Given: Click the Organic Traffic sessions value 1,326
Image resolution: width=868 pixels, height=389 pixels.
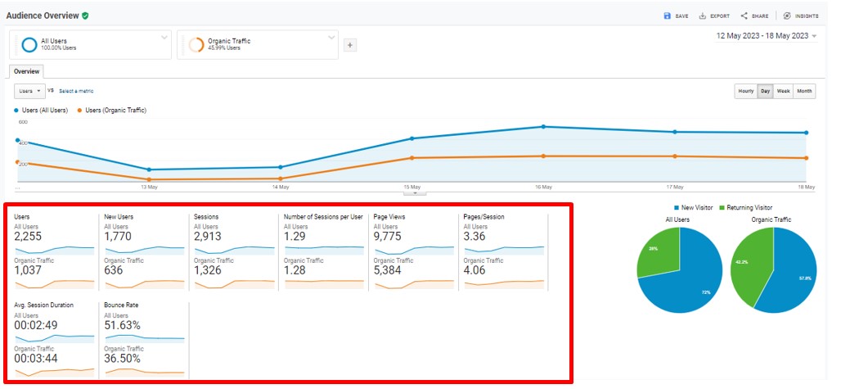Looking at the screenshot, I should point(208,270).
